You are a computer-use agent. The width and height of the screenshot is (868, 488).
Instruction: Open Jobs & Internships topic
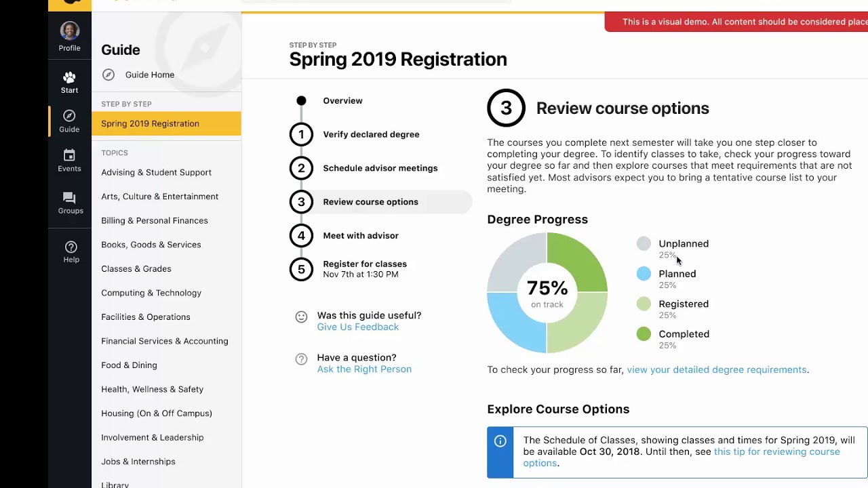tap(138, 462)
